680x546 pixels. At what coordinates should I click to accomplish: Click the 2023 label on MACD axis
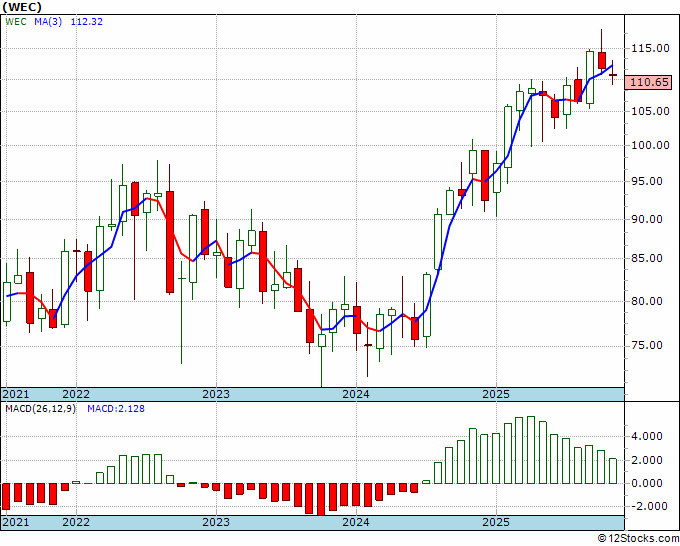tap(216, 522)
